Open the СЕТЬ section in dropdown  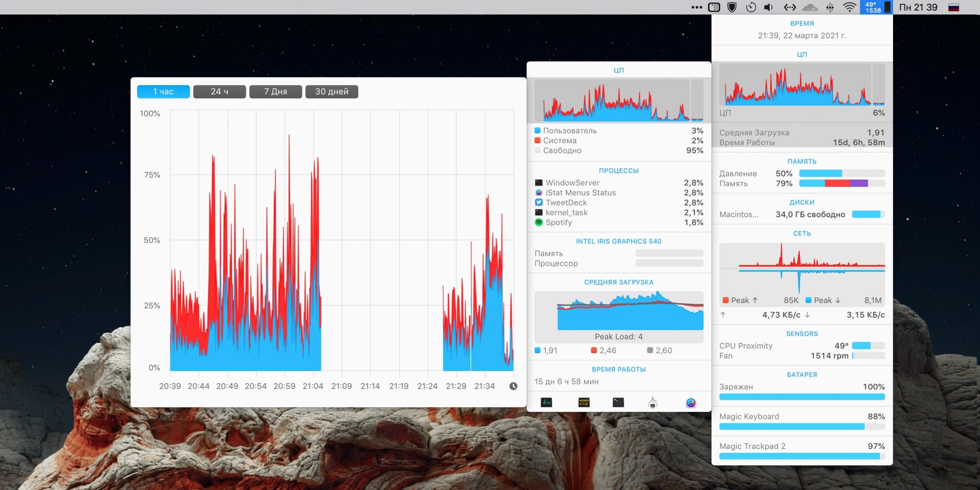click(x=802, y=234)
